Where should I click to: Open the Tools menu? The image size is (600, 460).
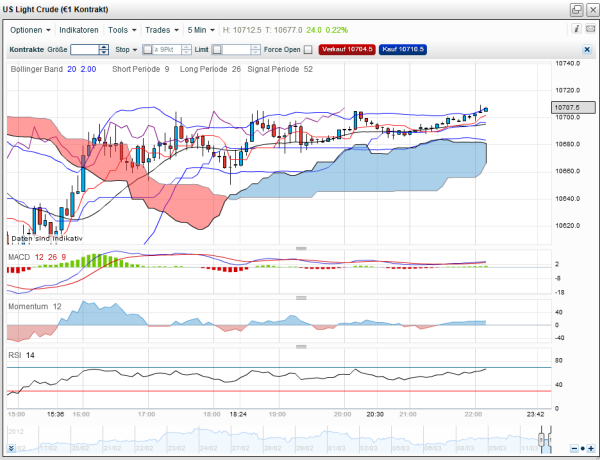123,30
